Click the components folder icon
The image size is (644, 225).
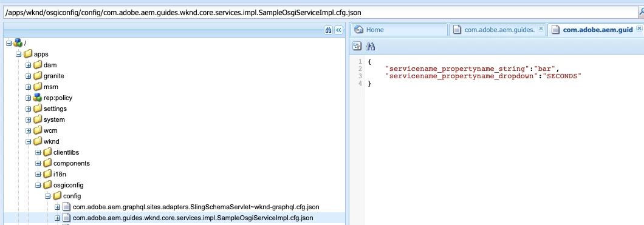47,163
